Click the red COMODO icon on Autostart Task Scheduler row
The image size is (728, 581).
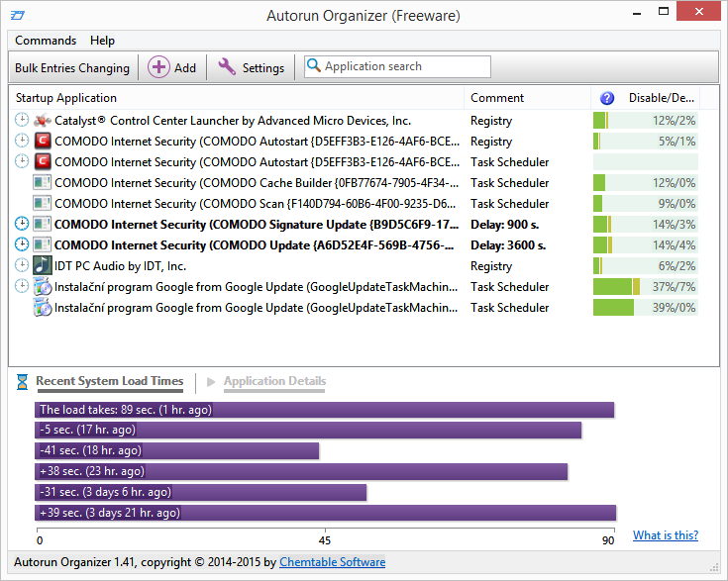coord(43,162)
